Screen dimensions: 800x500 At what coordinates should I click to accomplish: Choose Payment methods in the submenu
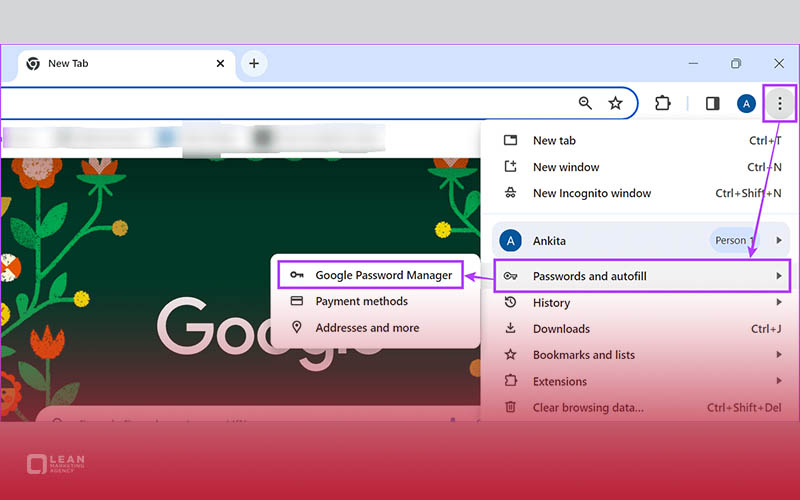click(361, 301)
